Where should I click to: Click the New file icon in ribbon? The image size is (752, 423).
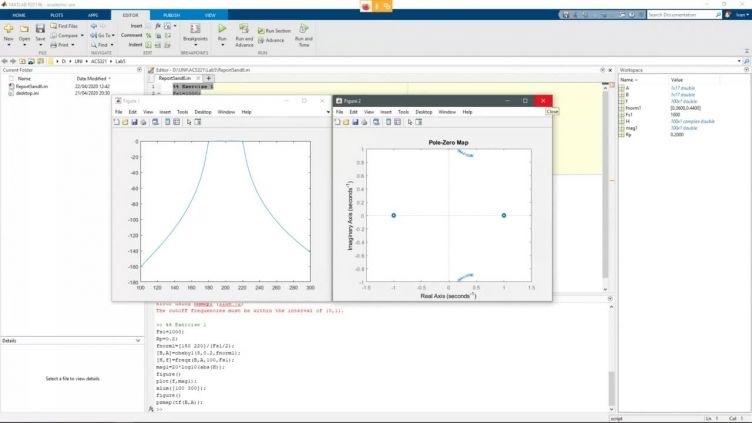[x=9, y=29]
